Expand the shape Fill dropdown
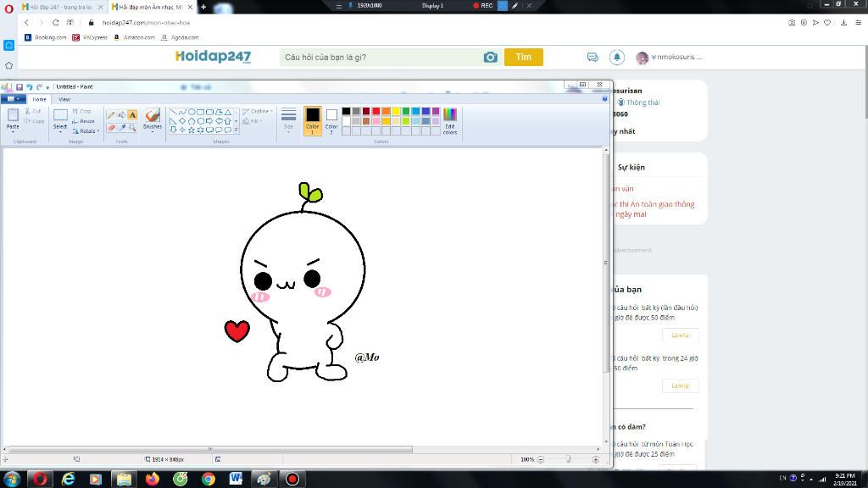The image size is (868, 488). [253, 121]
